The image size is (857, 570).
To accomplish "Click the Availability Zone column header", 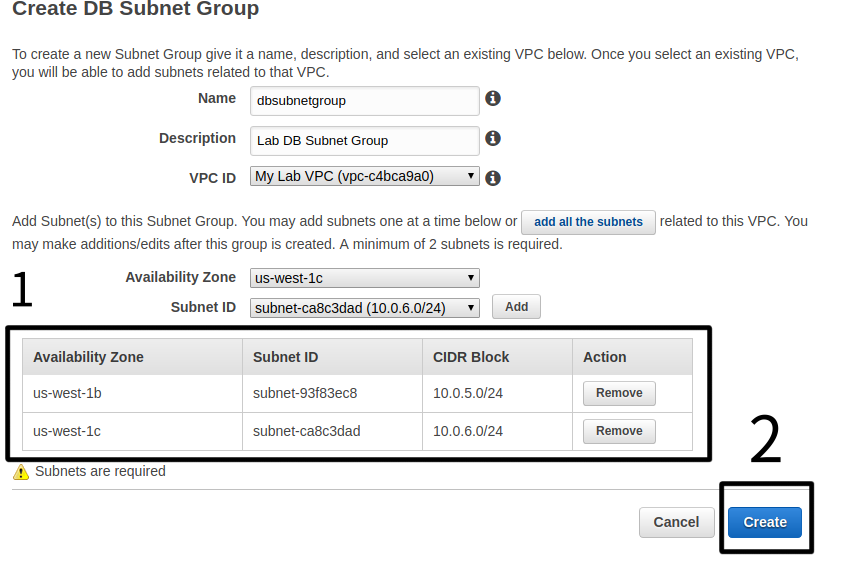I will (x=89, y=357).
